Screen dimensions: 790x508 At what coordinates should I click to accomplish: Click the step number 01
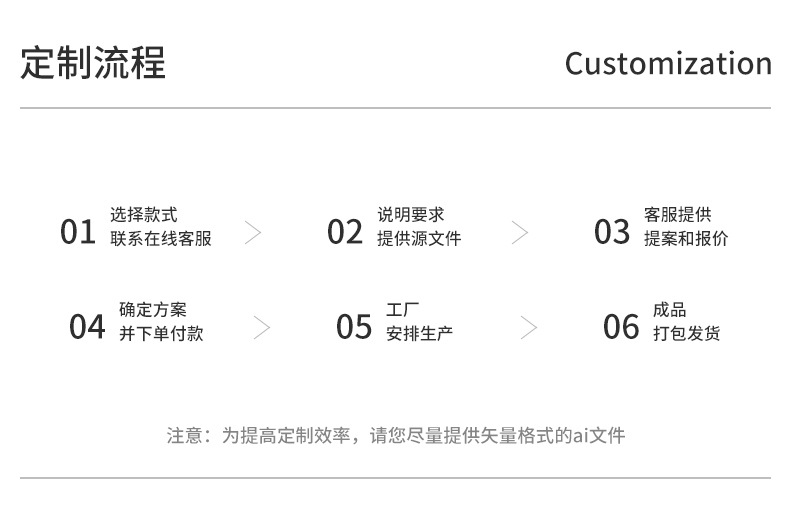[77, 233]
